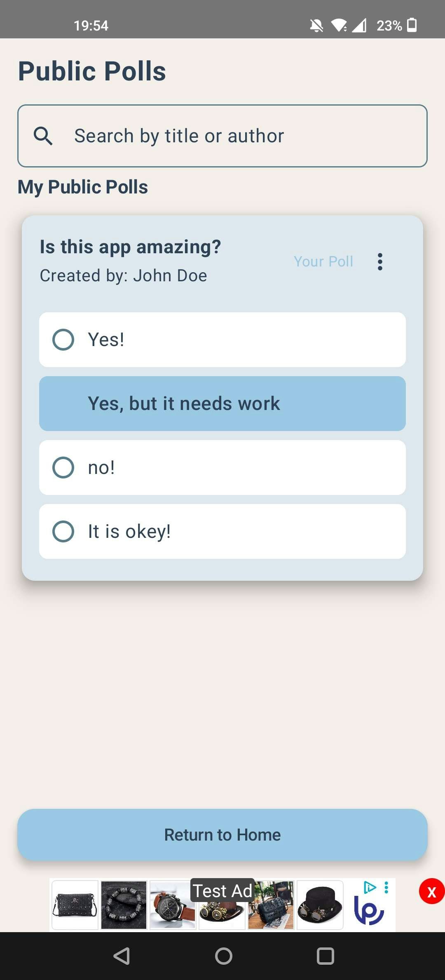Tap the Android back navigation icon
Screen dimensions: 445x980
(122, 956)
